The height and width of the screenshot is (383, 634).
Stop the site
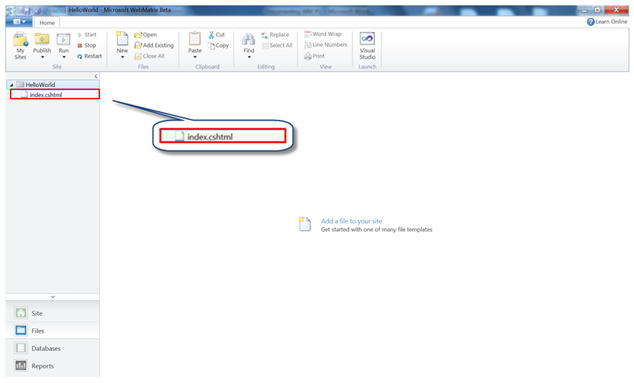(x=87, y=45)
